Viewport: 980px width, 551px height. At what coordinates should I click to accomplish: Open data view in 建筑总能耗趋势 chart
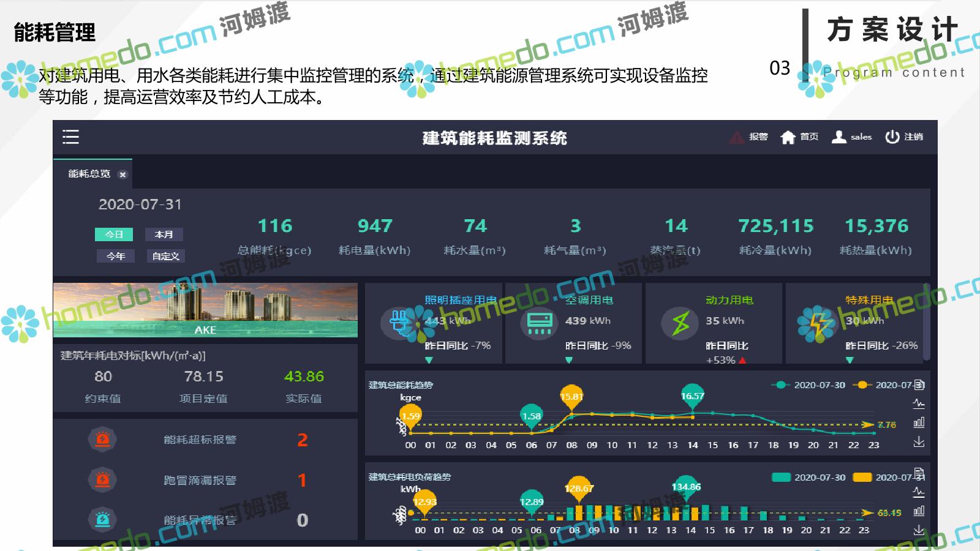pos(919,385)
